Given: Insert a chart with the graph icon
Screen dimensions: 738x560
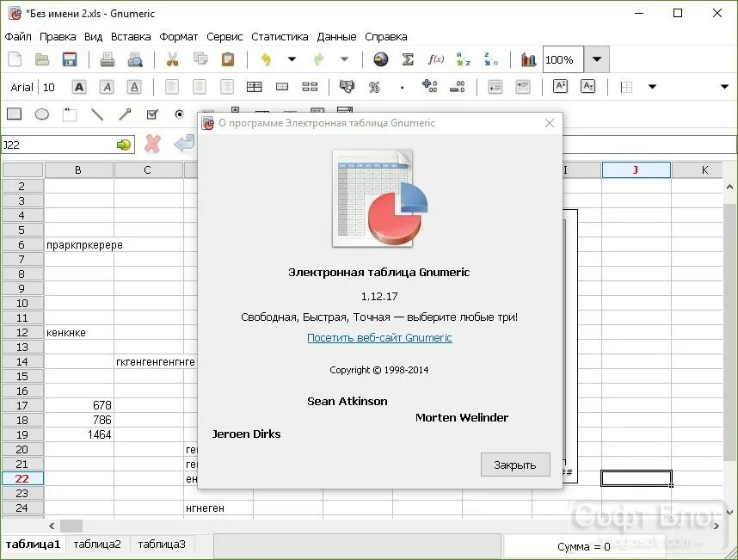Looking at the screenshot, I should pos(528,59).
